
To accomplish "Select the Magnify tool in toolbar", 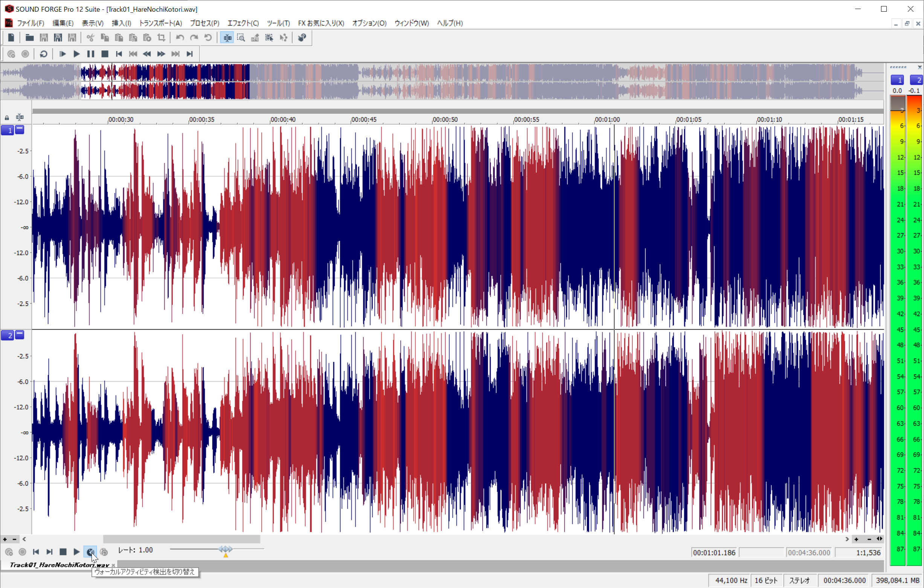I will (x=241, y=38).
